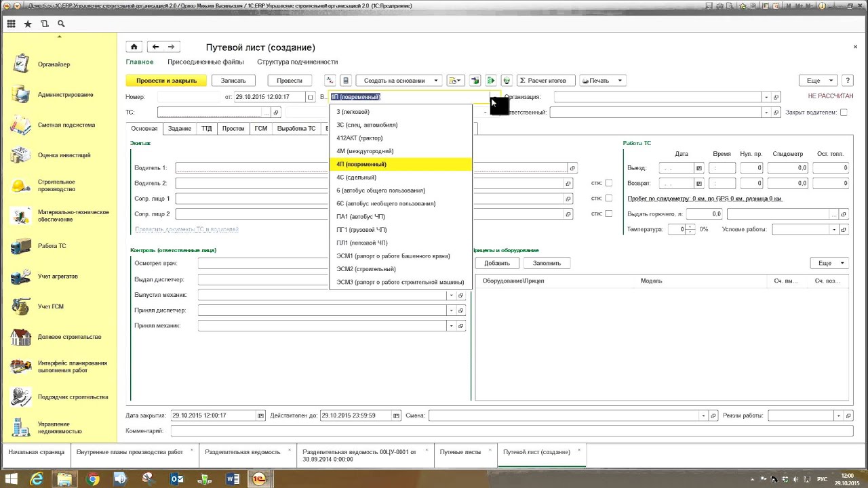Expand Режим работы dropdown
The image size is (868, 488).
[839, 415]
